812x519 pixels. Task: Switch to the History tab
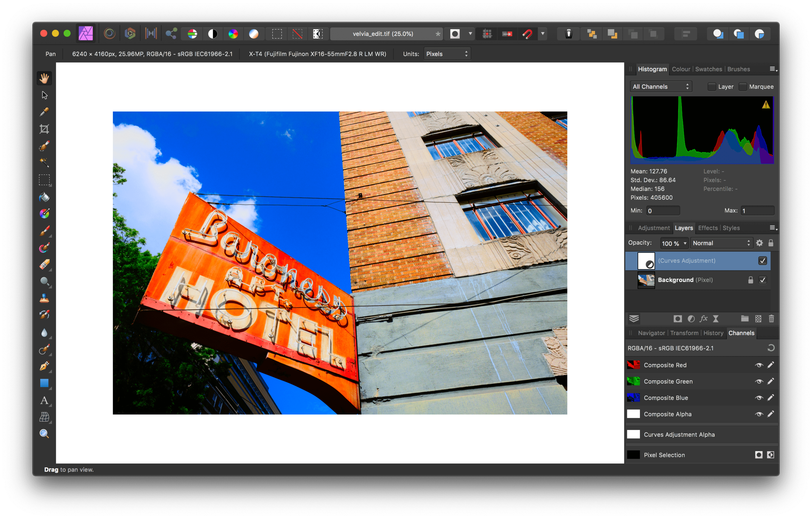(713, 333)
